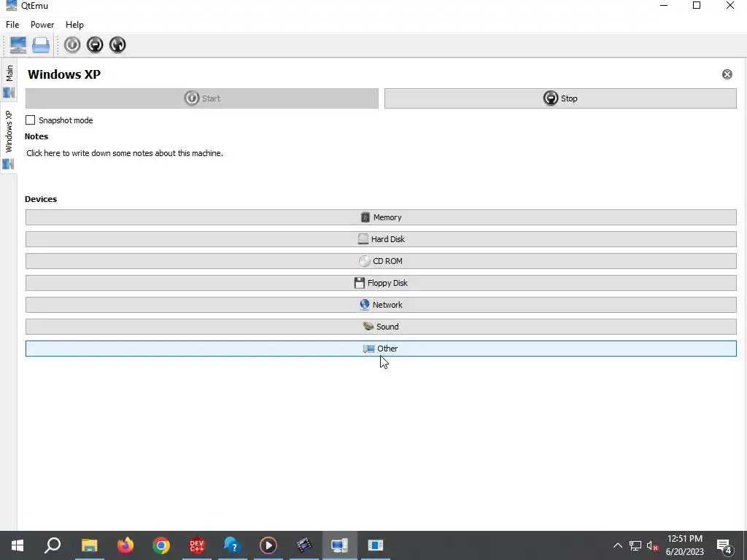
Task: Expand the Other device section
Action: pos(381,349)
